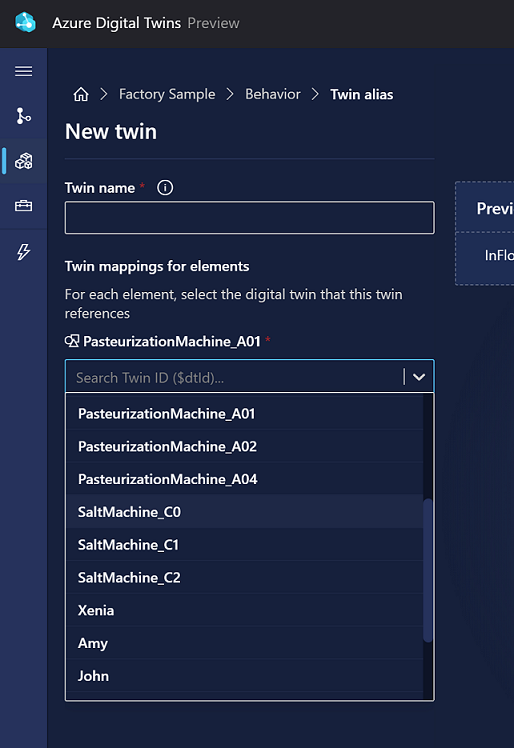Click the Azure Digital Twins logo
Viewport: 514px width, 748px height.
(25, 22)
